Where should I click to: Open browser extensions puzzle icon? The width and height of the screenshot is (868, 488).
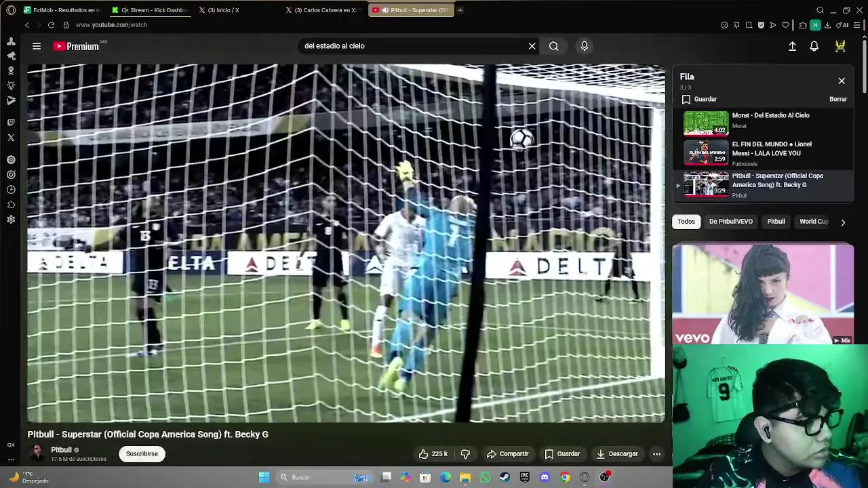pyautogui.click(x=803, y=25)
